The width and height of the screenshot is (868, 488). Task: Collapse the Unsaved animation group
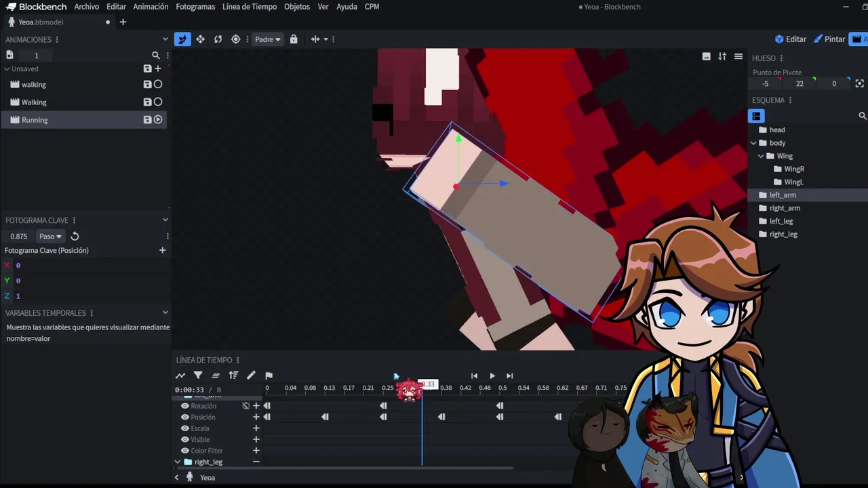[x=7, y=69]
